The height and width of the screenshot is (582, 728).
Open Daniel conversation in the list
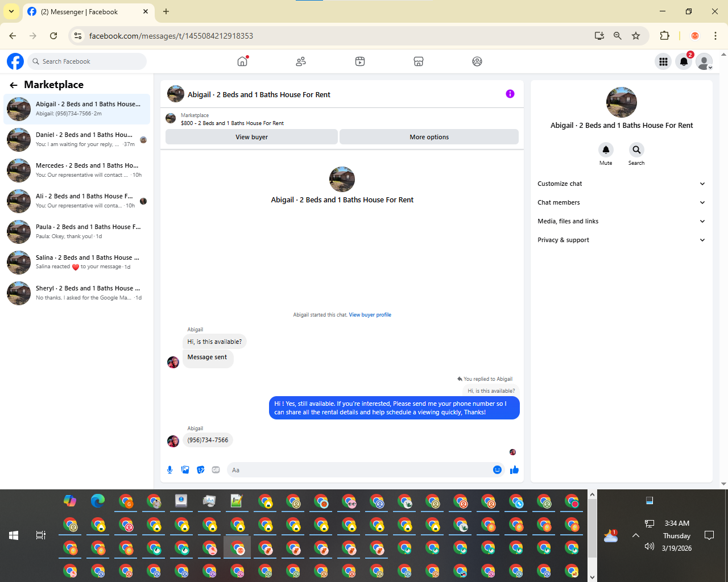(77, 139)
